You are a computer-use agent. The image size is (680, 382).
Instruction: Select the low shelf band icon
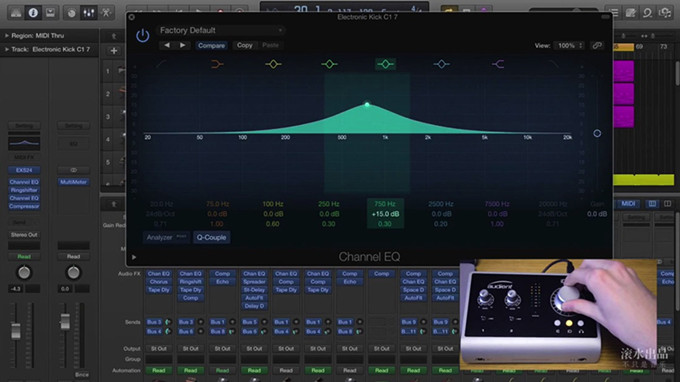click(217, 64)
